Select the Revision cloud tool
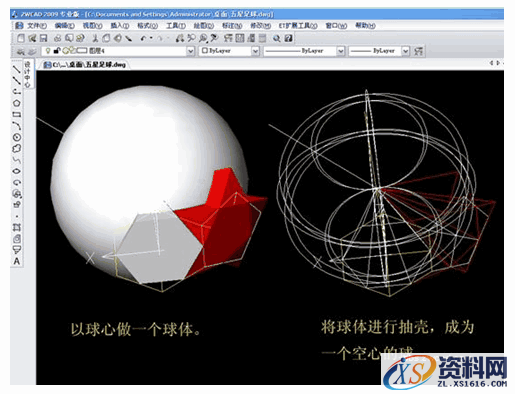The height and width of the screenshot is (394, 515). [x=17, y=149]
